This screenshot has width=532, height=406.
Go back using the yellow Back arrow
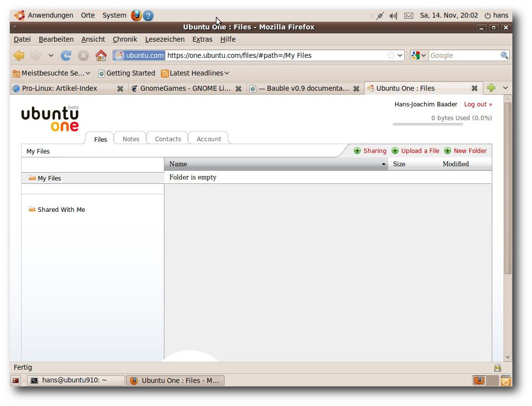pos(19,55)
